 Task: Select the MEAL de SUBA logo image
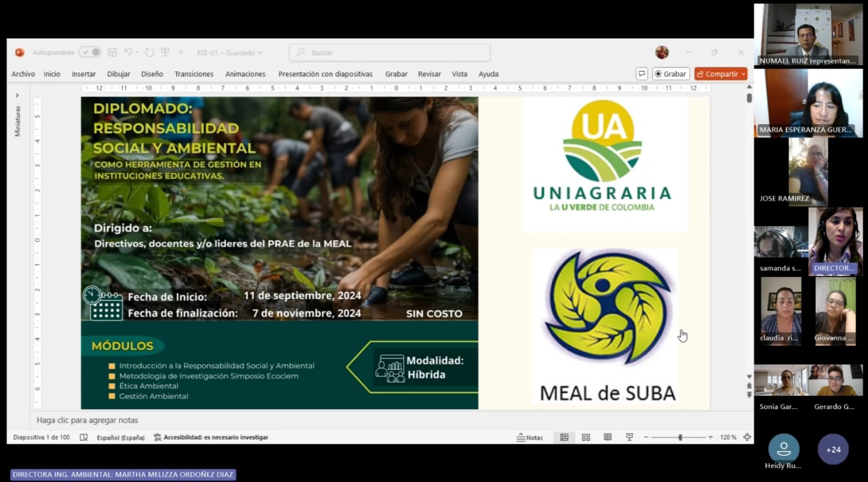605,325
